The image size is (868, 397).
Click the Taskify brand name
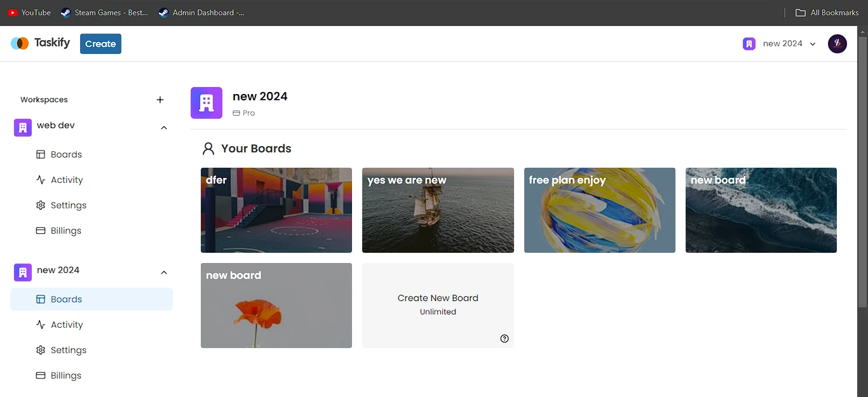pyautogui.click(x=52, y=43)
